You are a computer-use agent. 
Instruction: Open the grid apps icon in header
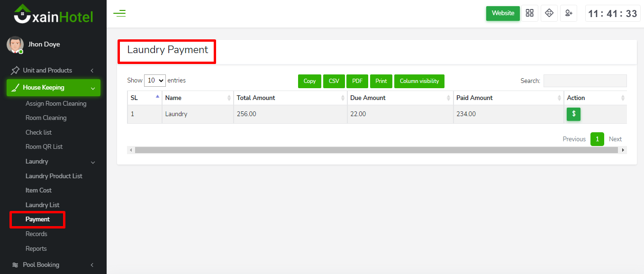point(529,13)
